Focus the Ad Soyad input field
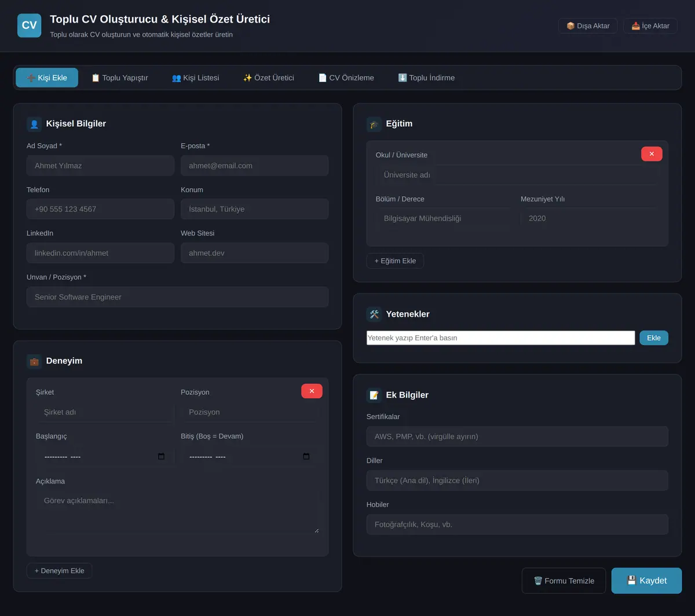 pyautogui.click(x=100, y=166)
